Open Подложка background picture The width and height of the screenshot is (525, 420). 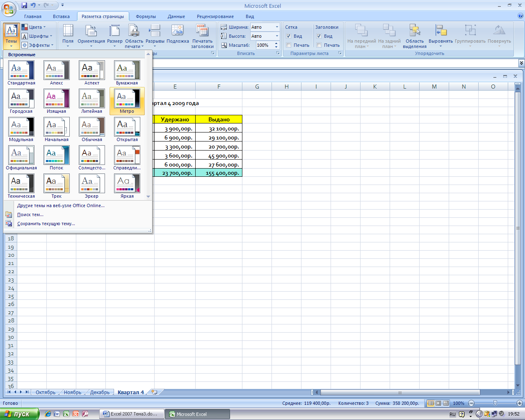click(x=178, y=36)
